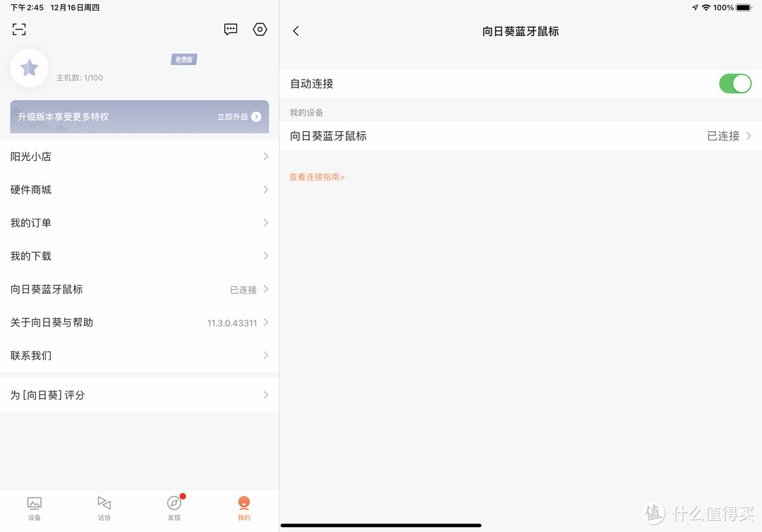Open the 查看连接指南 link
The width and height of the screenshot is (762, 532).
(316, 176)
